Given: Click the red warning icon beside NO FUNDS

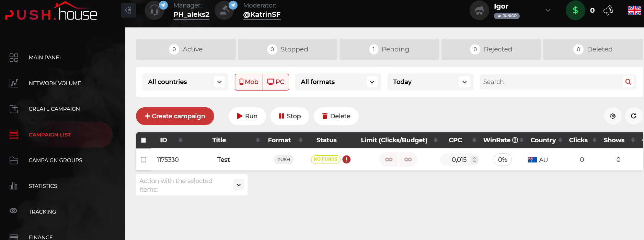Looking at the screenshot, I should (x=346, y=159).
